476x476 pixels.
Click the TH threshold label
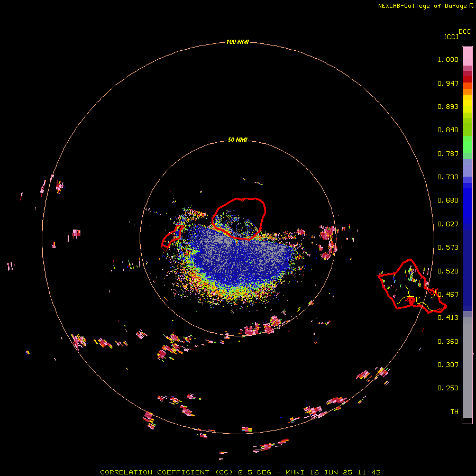tap(454, 412)
